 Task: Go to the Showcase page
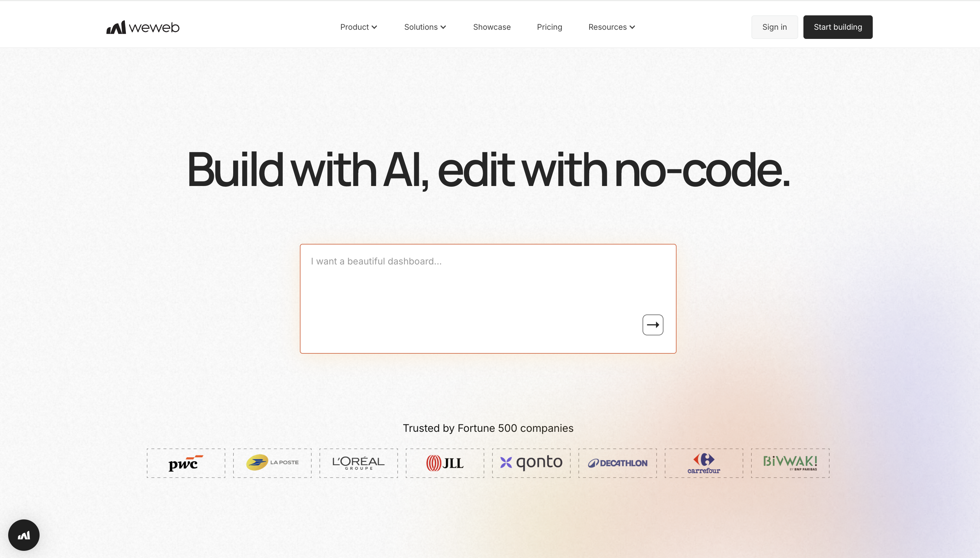click(x=492, y=27)
